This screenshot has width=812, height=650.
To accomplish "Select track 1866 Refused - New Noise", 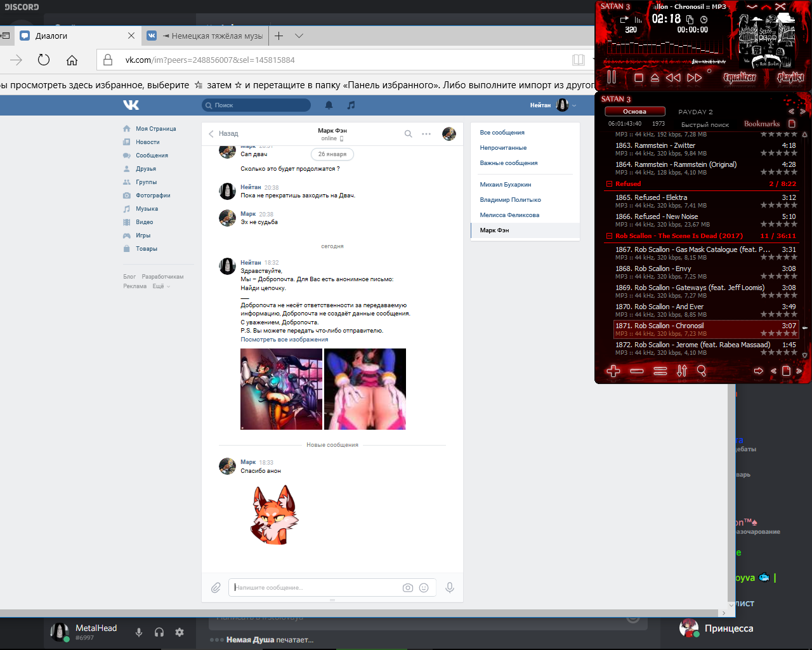I will pyautogui.click(x=704, y=220).
